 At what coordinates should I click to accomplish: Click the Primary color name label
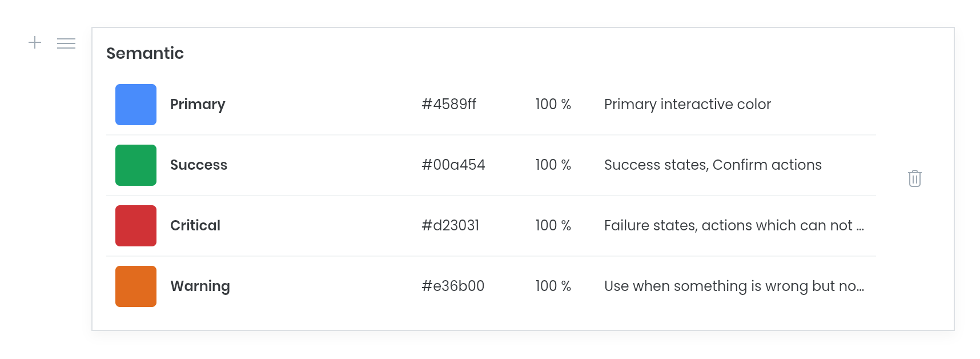click(197, 104)
